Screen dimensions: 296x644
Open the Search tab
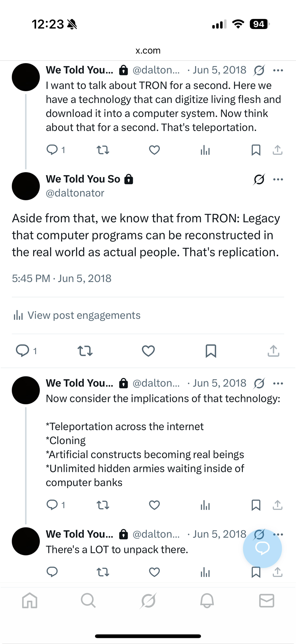point(88,601)
